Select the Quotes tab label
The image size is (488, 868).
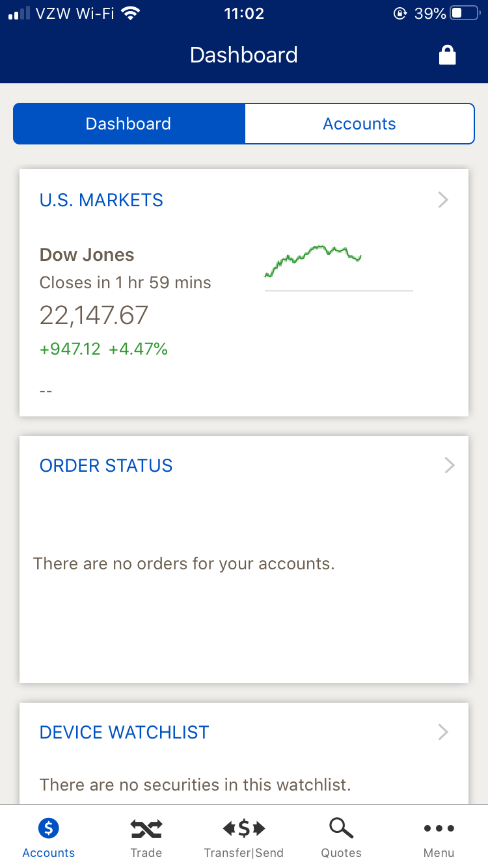tap(341, 852)
